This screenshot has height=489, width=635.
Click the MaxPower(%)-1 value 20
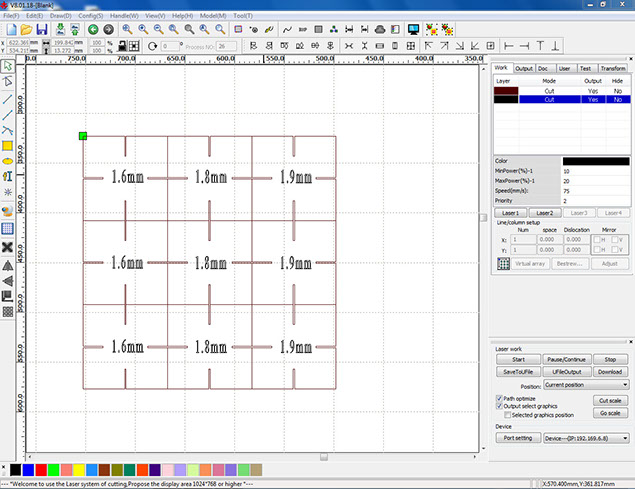[596, 181]
